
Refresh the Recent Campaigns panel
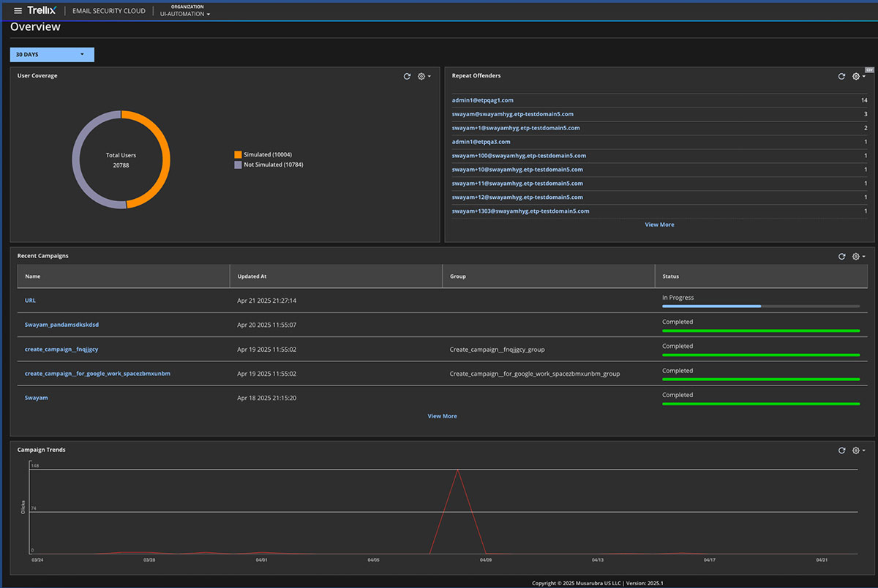point(841,257)
